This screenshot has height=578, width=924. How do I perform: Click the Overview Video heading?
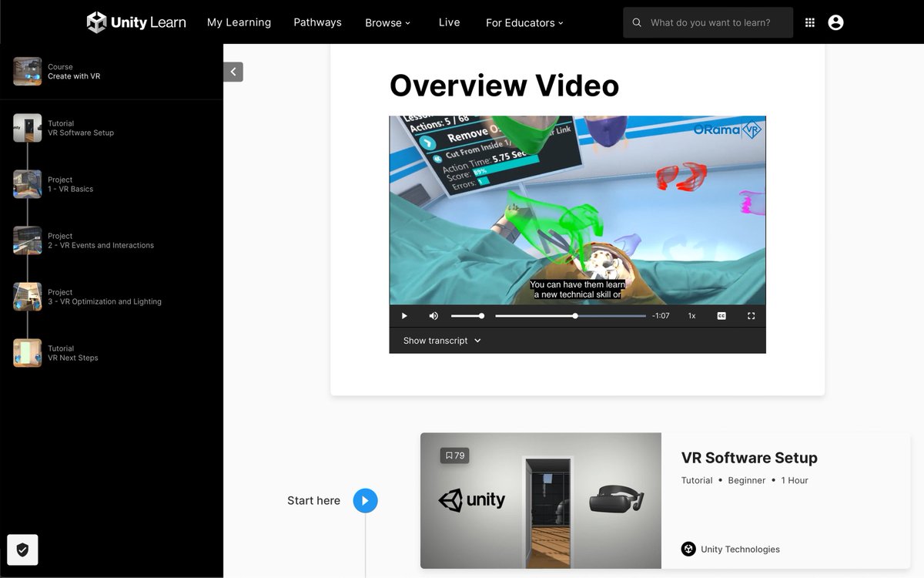coord(504,85)
